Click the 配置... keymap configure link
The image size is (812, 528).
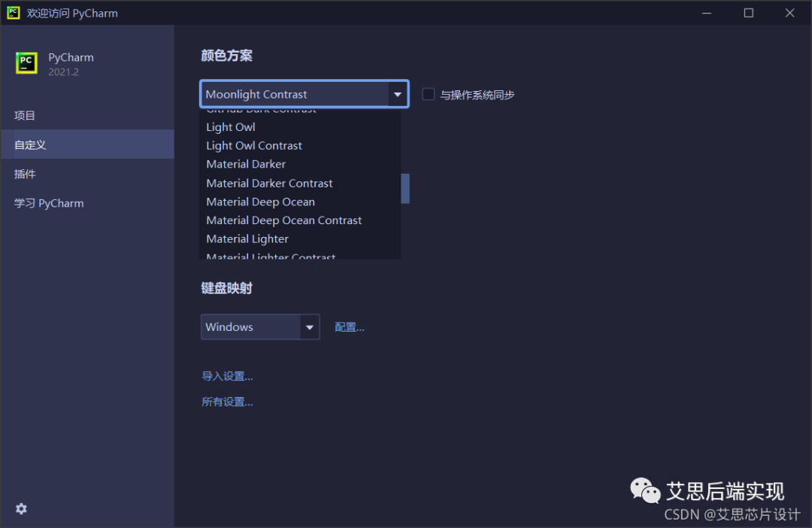350,327
